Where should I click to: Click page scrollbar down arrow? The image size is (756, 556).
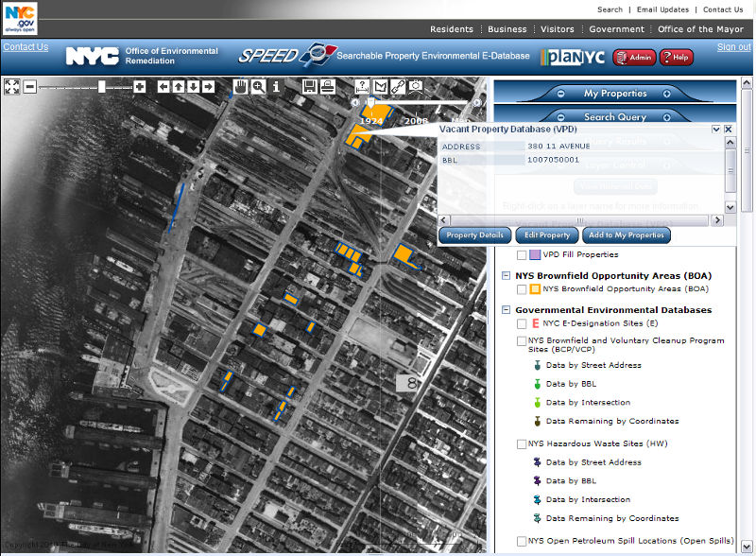(747, 547)
